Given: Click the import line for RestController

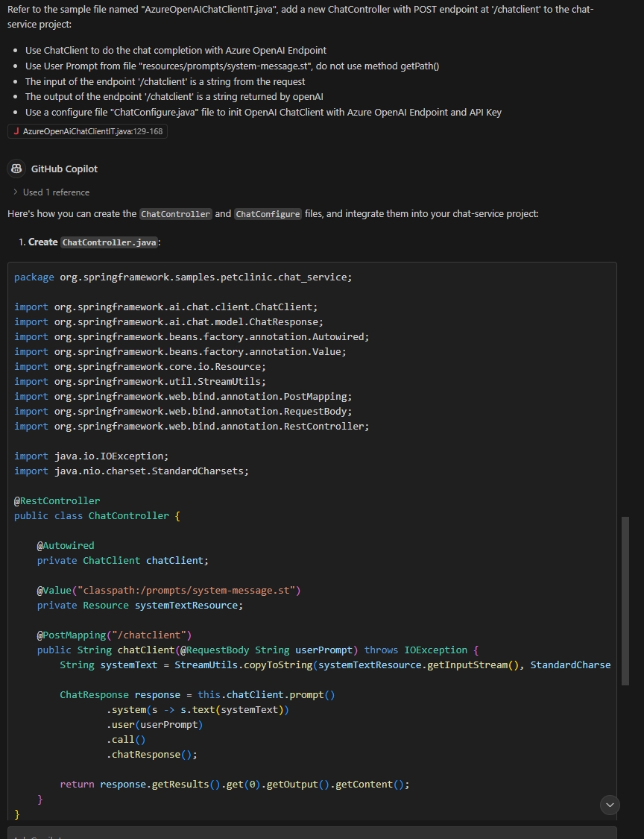Looking at the screenshot, I should pyautogui.click(x=192, y=427).
